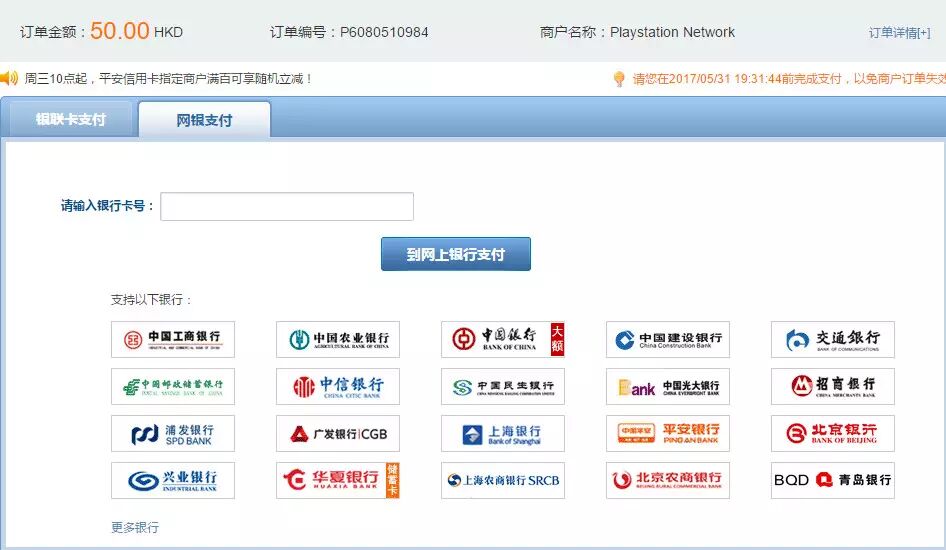Click the payment deadline reminder text
Screen dimensions: 946x550
pyautogui.click(x=789, y=79)
